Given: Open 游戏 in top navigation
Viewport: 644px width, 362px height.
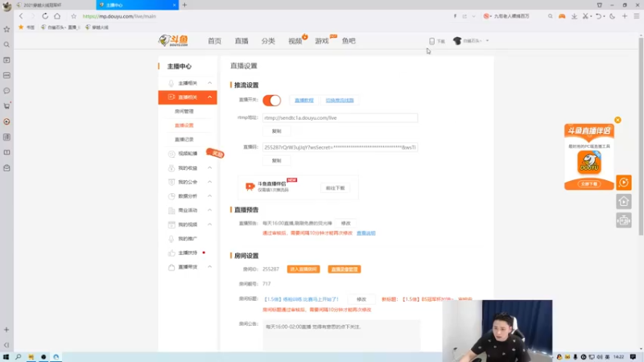Looking at the screenshot, I should coord(321,41).
